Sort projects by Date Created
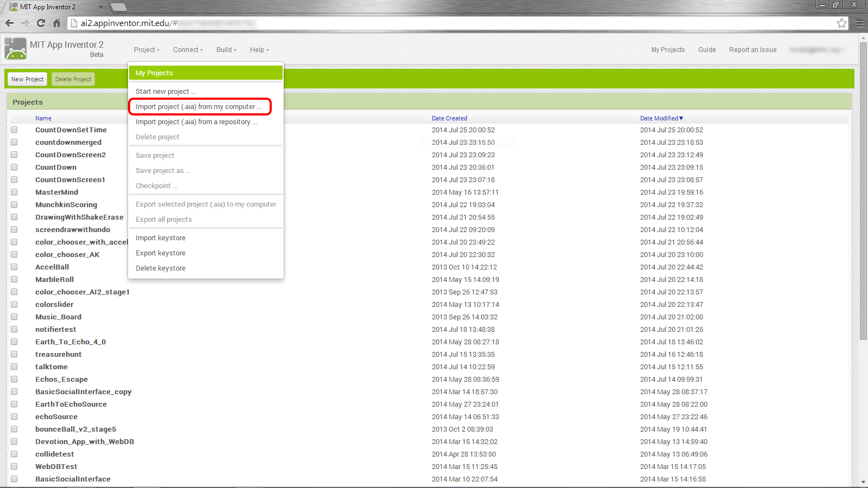 tap(449, 118)
